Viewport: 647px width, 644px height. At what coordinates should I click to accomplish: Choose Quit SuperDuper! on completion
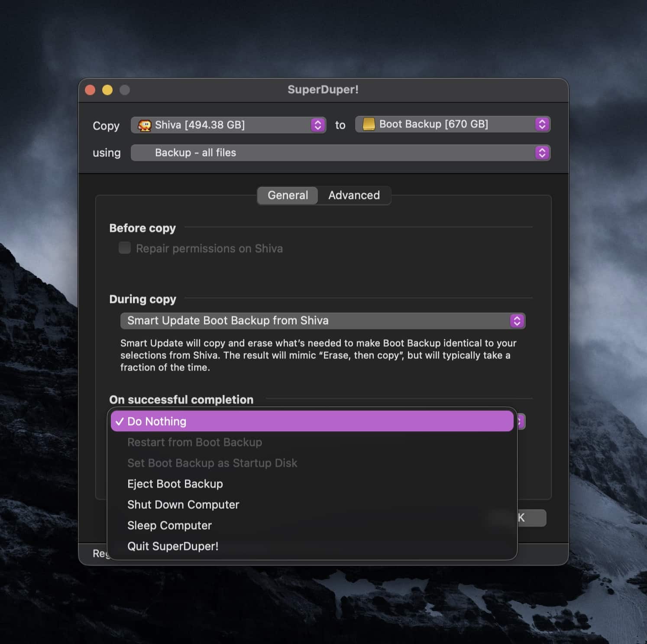(x=173, y=546)
